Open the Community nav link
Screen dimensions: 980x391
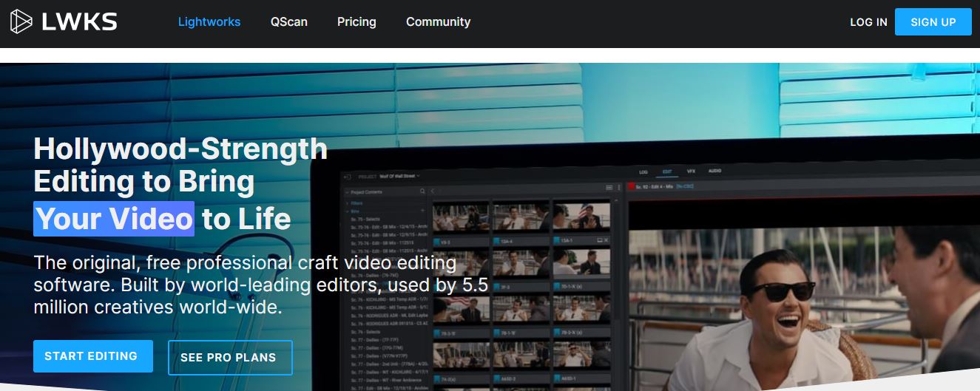pos(438,22)
